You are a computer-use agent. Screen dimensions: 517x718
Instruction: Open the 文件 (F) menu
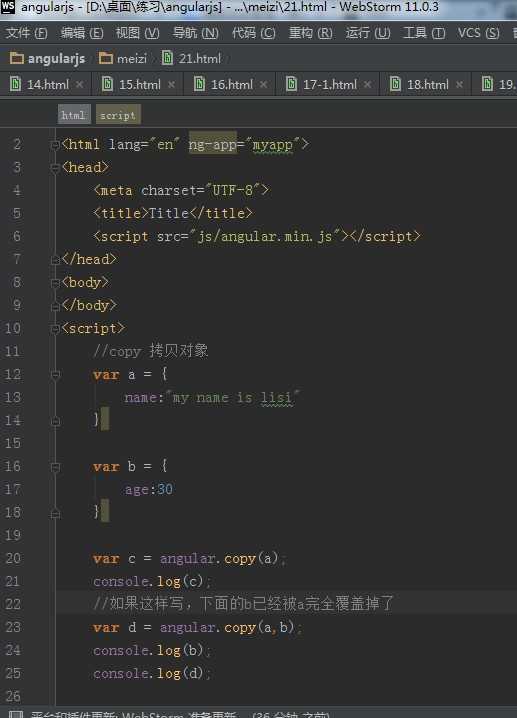click(x=27, y=33)
